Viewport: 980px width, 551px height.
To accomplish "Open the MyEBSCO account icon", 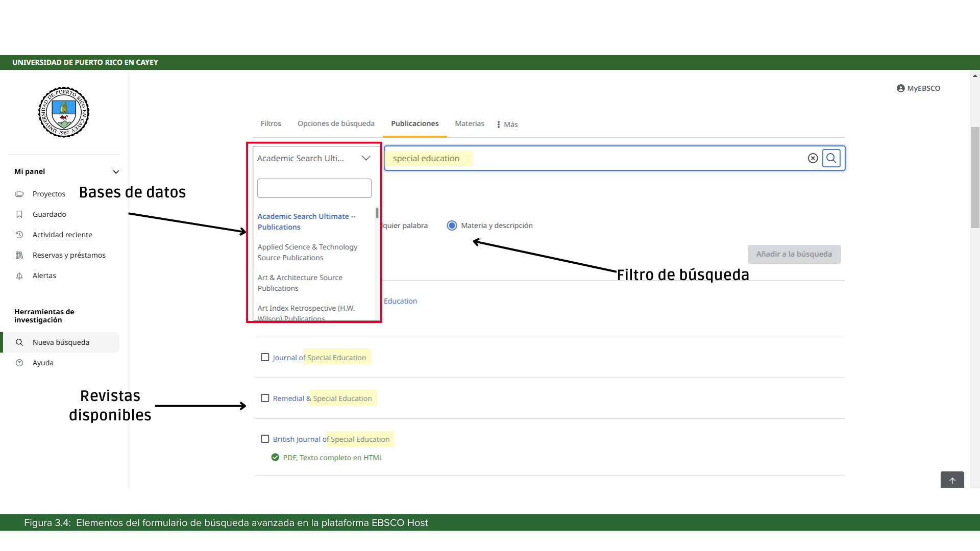I will pyautogui.click(x=900, y=88).
